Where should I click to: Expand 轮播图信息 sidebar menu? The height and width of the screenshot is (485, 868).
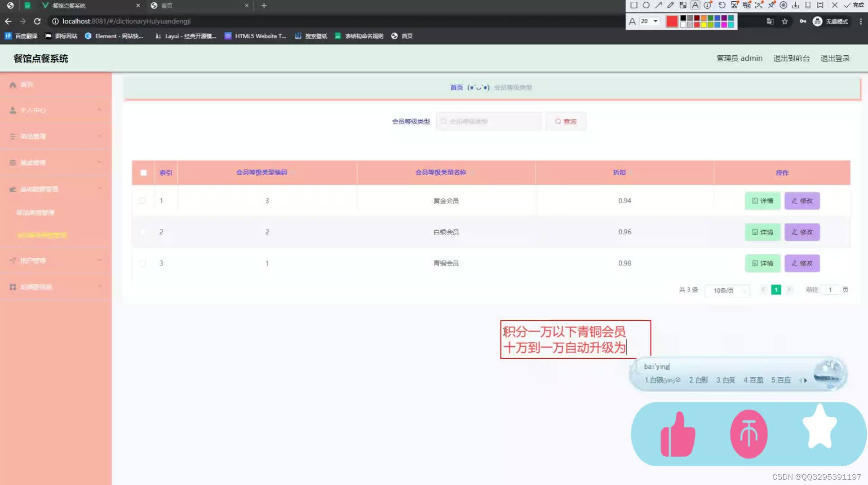(56, 287)
